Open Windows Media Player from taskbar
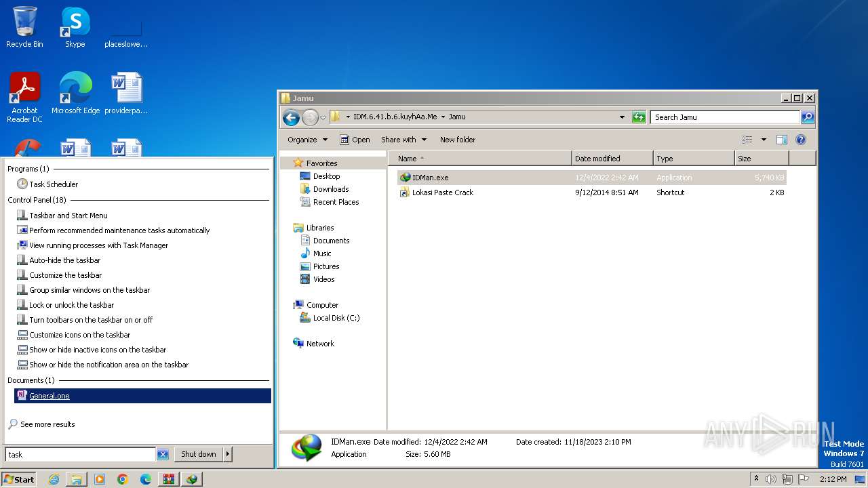868x488 pixels. tap(100, 479)
